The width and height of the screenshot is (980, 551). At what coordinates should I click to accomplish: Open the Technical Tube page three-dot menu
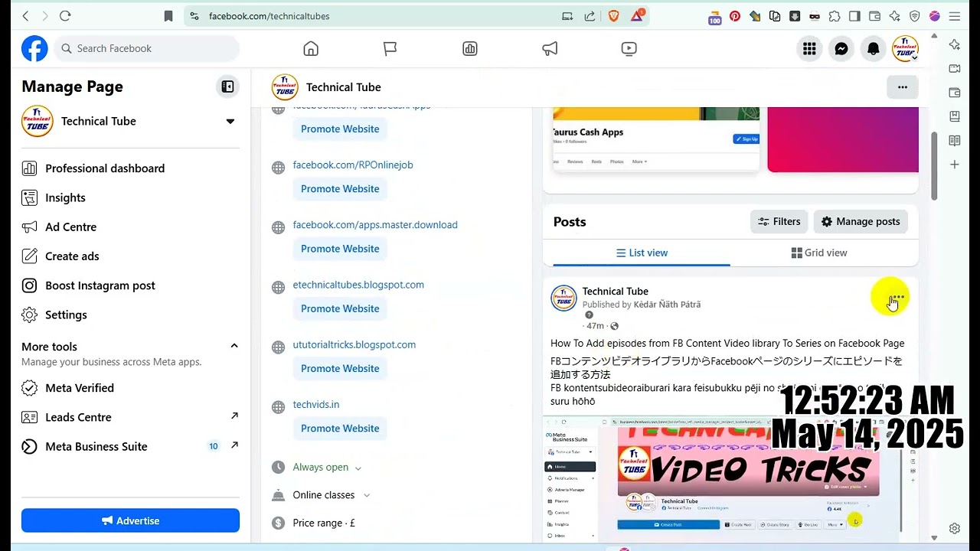click(x=903, y=87)
